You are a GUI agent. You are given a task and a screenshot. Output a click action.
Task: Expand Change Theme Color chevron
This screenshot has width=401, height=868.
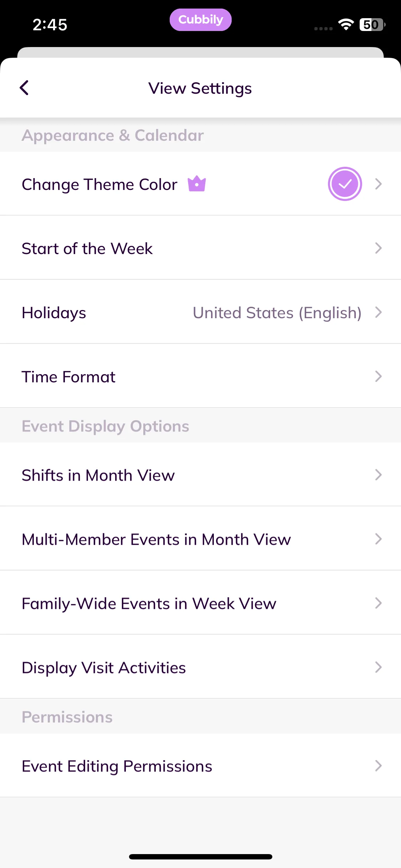click(379, 184)
